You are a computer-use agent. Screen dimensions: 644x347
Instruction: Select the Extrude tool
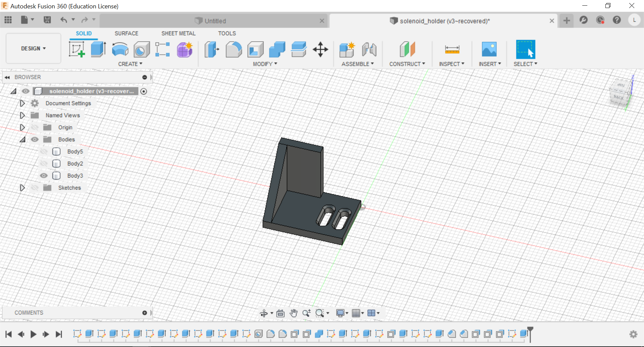pyautogui.click(x=98, y=50)
